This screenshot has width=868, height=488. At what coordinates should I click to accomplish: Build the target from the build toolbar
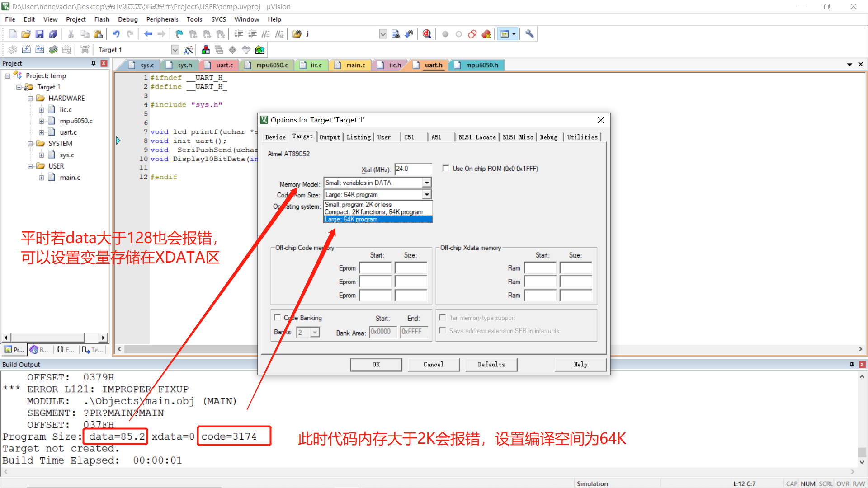[26, 50]
